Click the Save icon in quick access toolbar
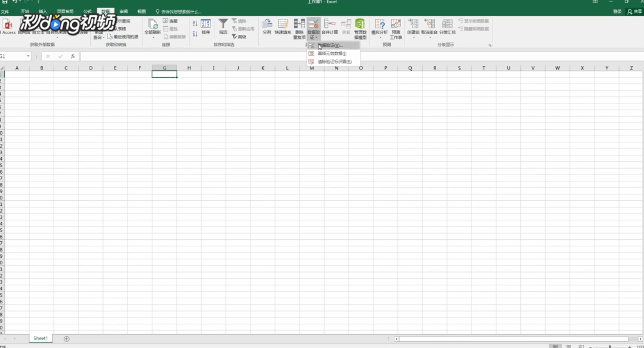The height and width of the screenshot is (348, 644). [5, 2]
